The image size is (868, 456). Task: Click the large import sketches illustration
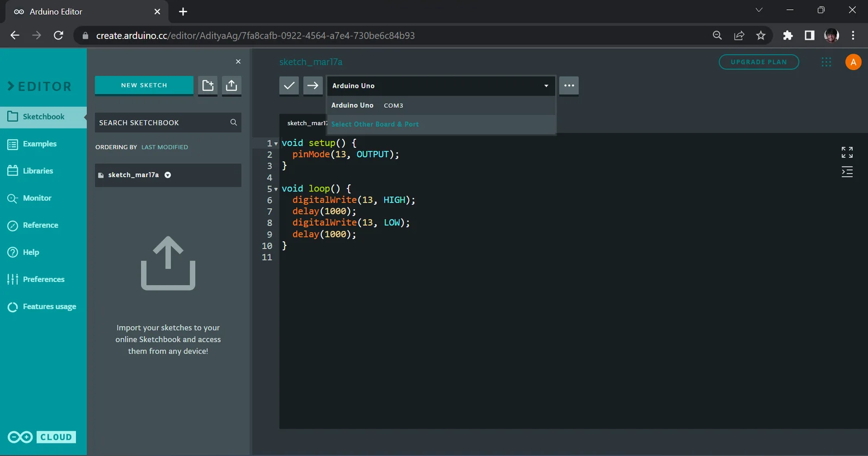168,264
